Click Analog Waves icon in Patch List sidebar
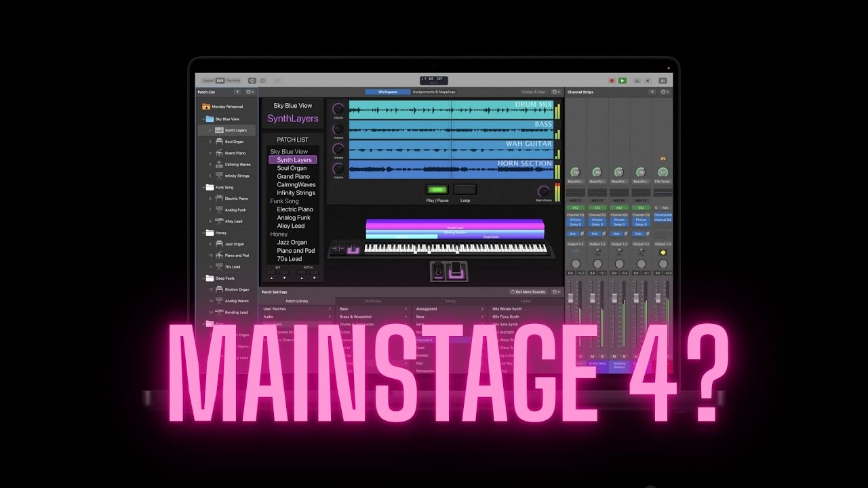 tap(219, 301)
